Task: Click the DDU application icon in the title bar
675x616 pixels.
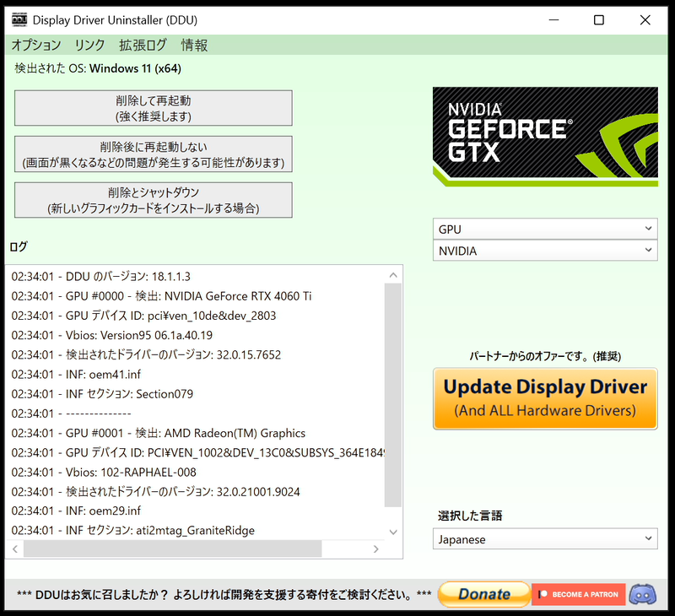Action: coord(18,19)
